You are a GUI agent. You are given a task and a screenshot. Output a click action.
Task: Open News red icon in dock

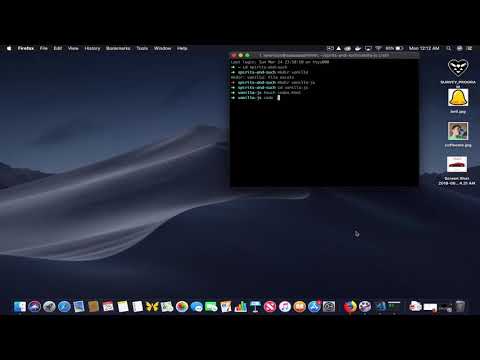pos(270,306)
